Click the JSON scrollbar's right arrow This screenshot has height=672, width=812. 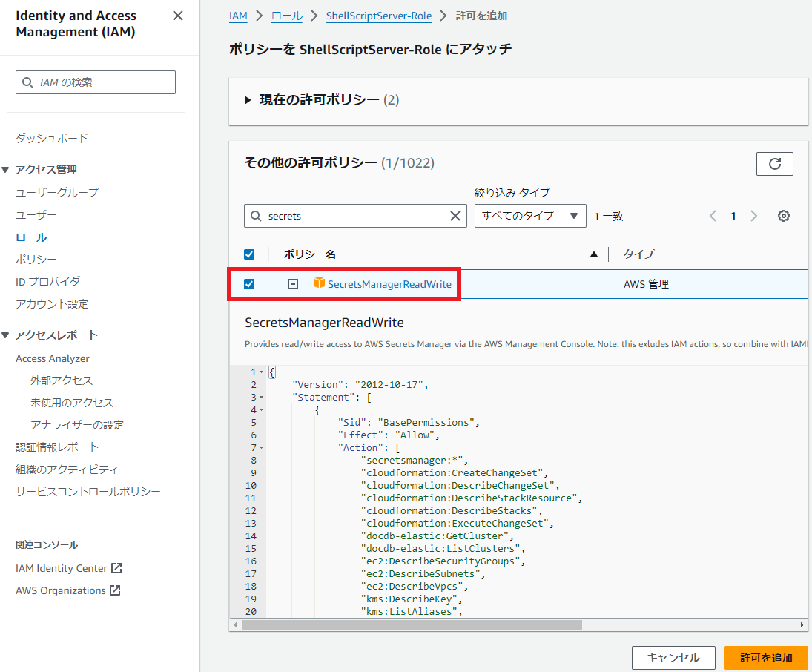(x=802, y=625)
